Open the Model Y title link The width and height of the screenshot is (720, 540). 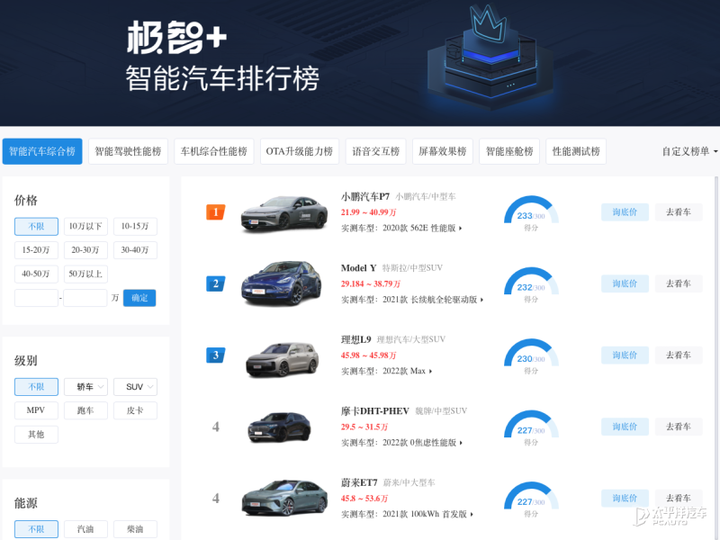[359, 268]
